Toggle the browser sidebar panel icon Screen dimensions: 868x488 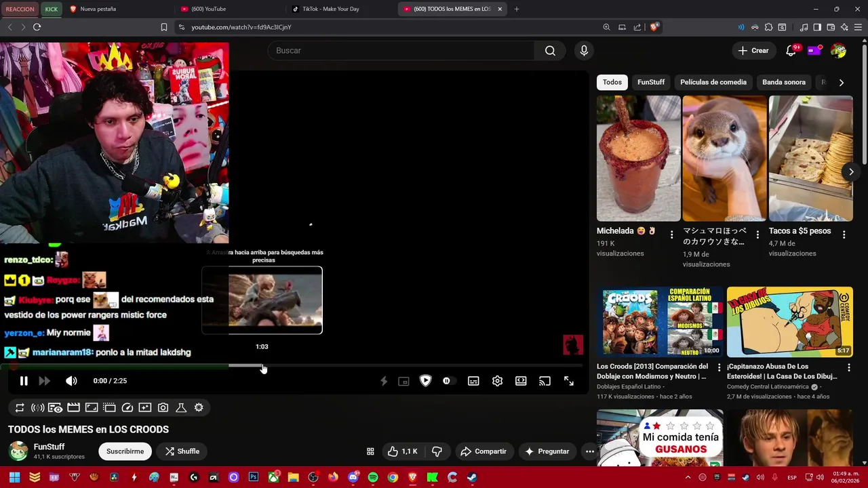(817, 27)
